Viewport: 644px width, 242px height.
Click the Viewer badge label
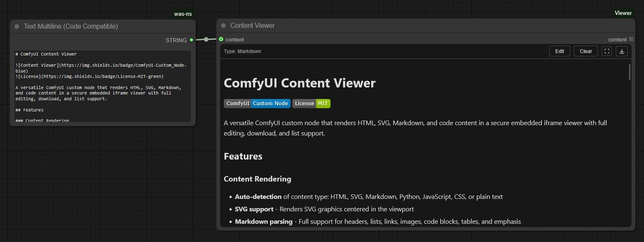click(623, 13)
